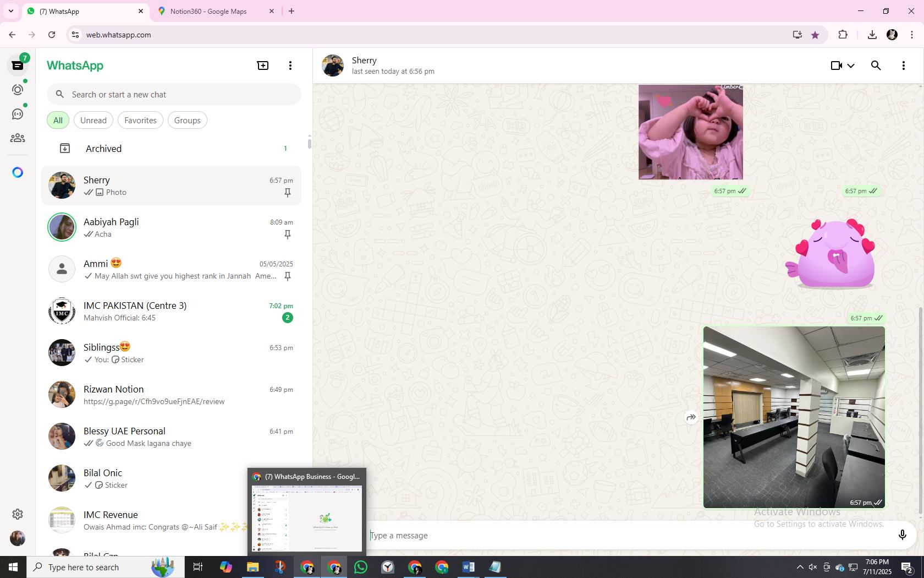924x578 pixels.
Task: Select the All filter chip
Action: point(58,121)
